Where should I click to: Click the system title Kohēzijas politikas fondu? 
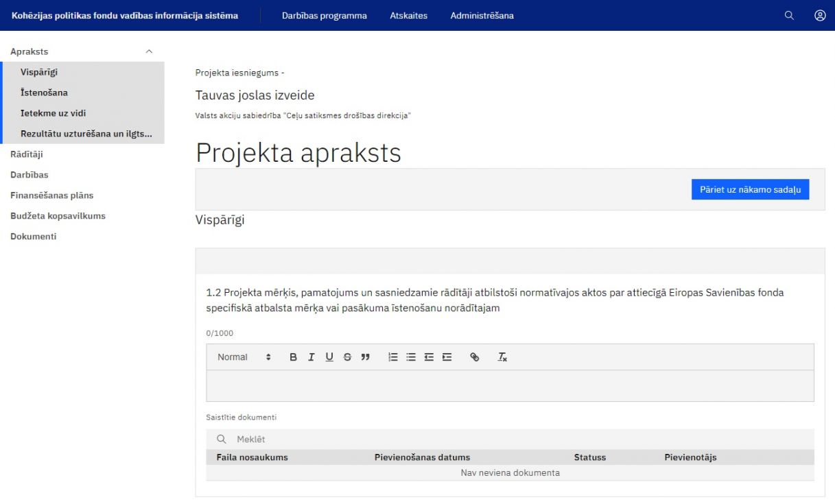125,15
